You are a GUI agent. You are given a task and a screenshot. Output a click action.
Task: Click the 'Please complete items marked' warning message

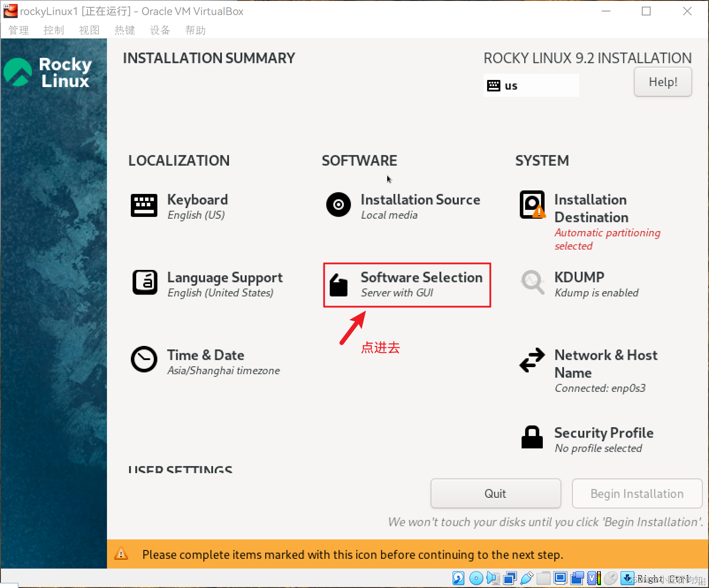point(353,555)
